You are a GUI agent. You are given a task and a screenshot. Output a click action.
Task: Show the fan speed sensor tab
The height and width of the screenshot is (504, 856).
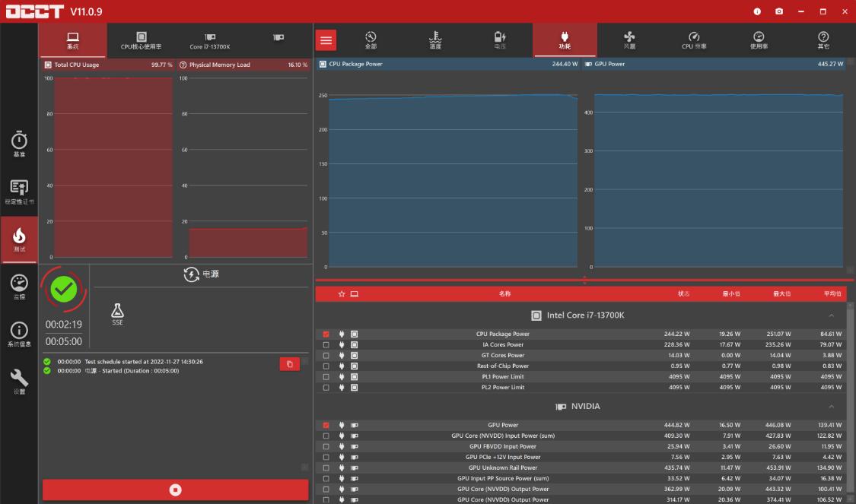click(629, 40)
